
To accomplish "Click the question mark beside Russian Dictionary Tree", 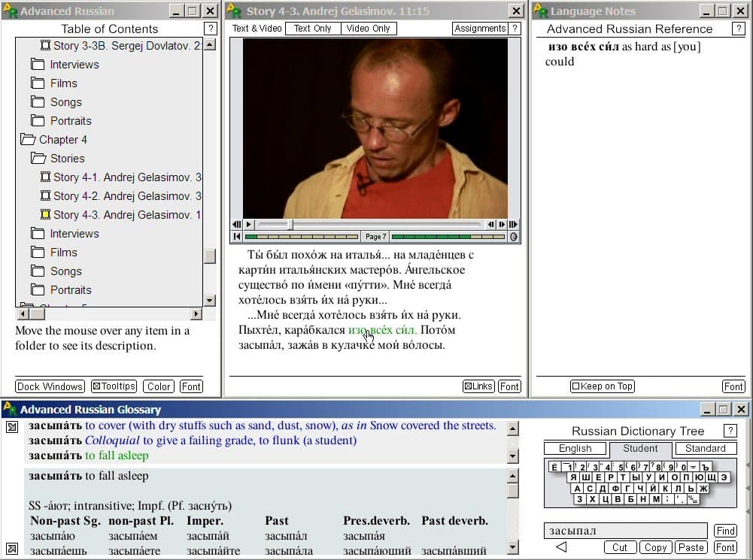I will [730, 431].
